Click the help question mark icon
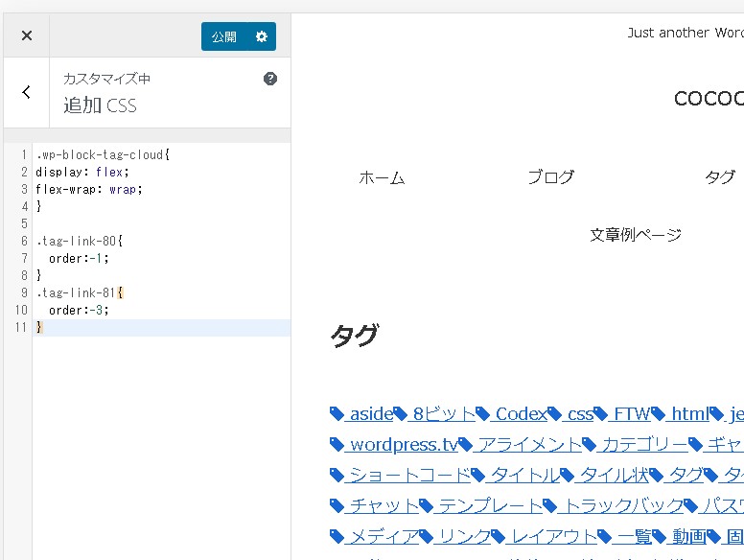The width and height of the screenshot is (744, 560). coord(270,79)
